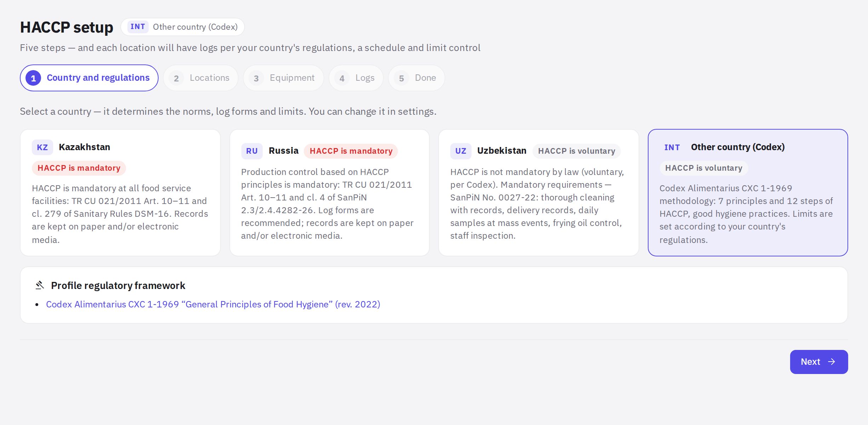Image resolution: width=868 pixels, height=425 pixels.
Task: Click the HACCP setup page title
Action: coord(67,27)
